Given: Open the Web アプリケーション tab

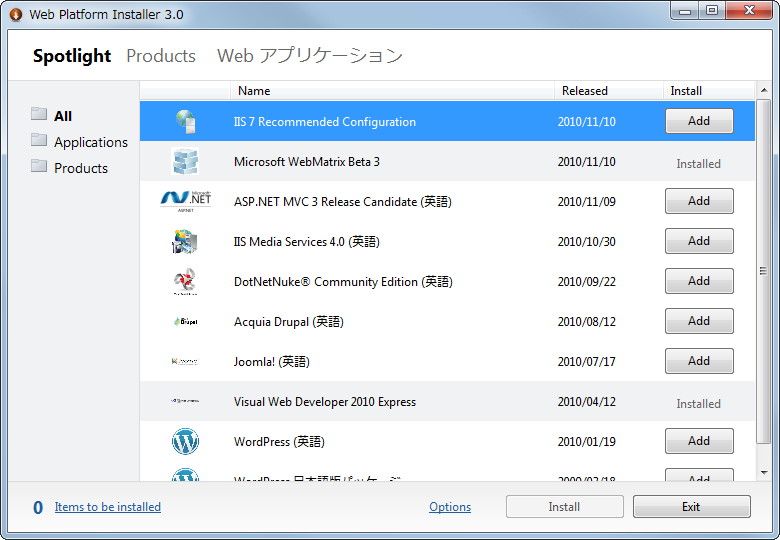Looking at the screenshot, I should tap(309, 56).
